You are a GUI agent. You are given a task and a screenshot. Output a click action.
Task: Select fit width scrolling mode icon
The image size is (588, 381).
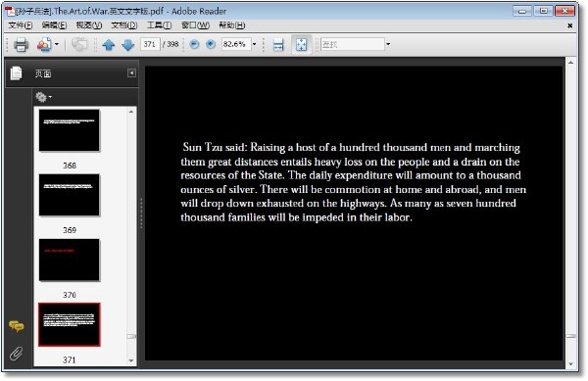[278, 45]
